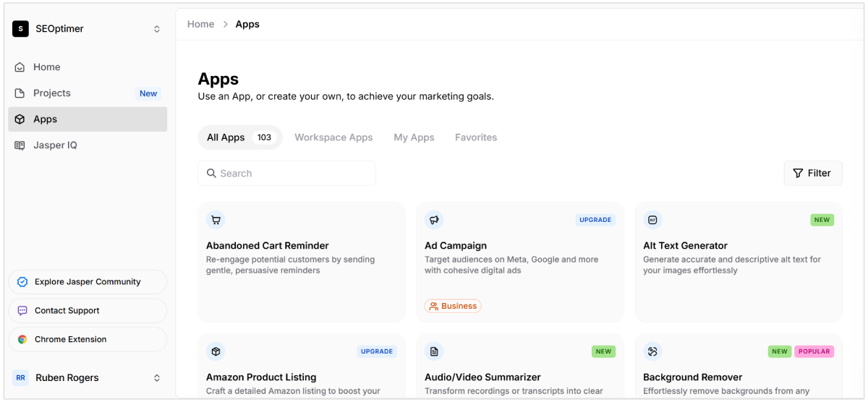The width and height of the screenshot is (868, 402).
Task: Go to Home in the sidebar
Action: 47,67
